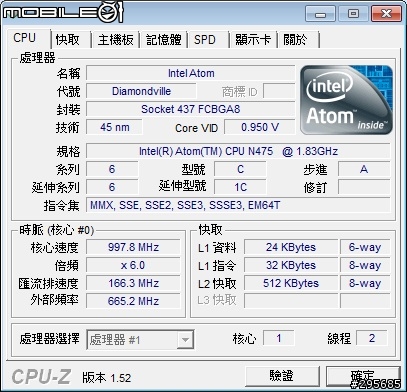Image resolution: width=407 pixels, height=392 pixels.
Task: Click the 驗證 button
Action: coord(282,376)
